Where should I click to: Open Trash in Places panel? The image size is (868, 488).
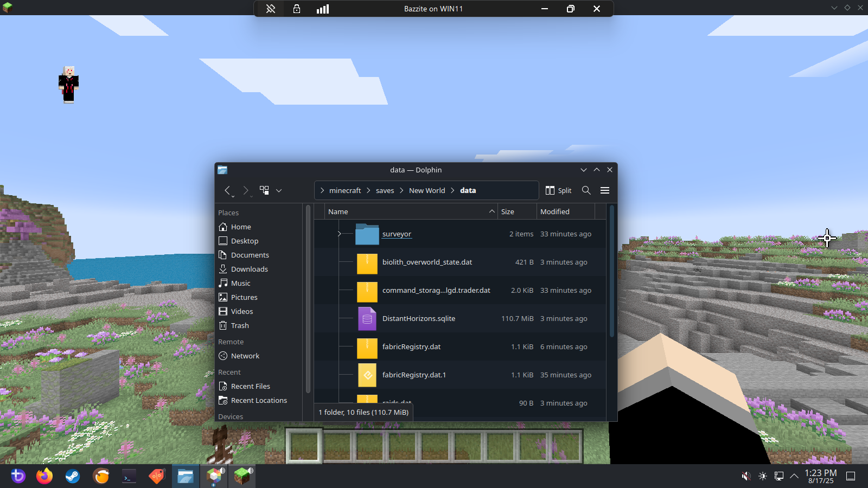pos(259,325)
